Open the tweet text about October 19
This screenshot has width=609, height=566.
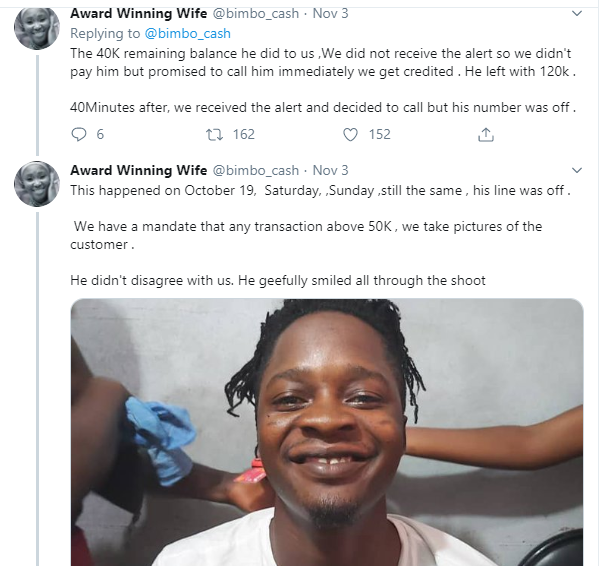[320, 190]
